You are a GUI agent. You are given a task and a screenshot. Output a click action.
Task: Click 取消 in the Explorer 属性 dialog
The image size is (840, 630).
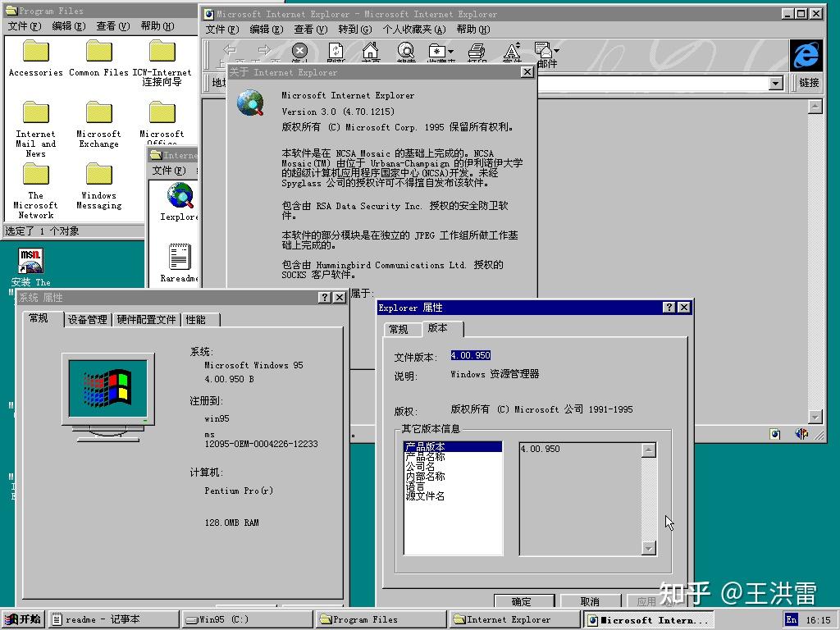pos(591,600)
